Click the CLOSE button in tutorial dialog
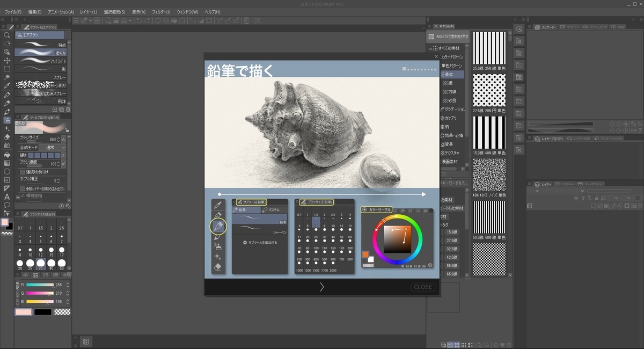Screen dimensions: 644x349 (x=422, y=287)
